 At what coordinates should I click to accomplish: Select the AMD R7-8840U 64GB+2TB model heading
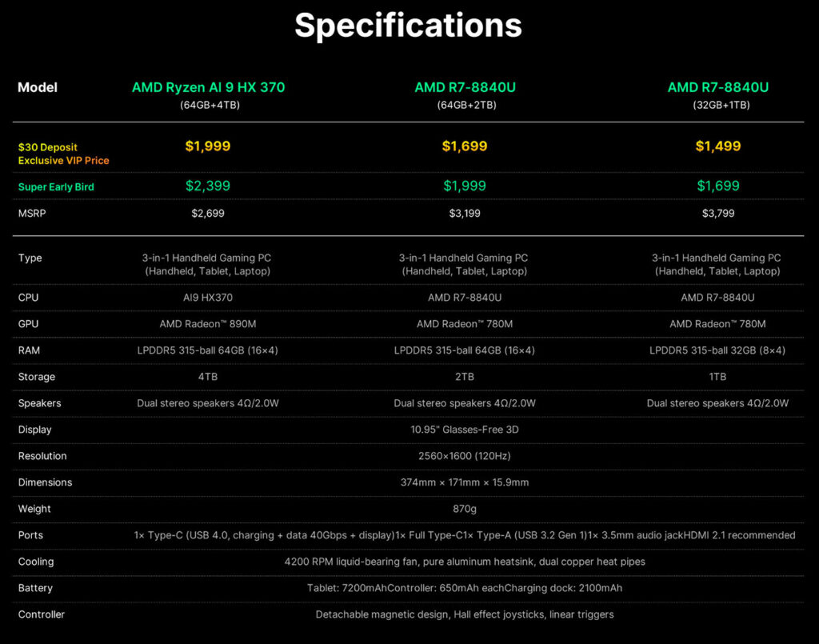click(465, 87)
